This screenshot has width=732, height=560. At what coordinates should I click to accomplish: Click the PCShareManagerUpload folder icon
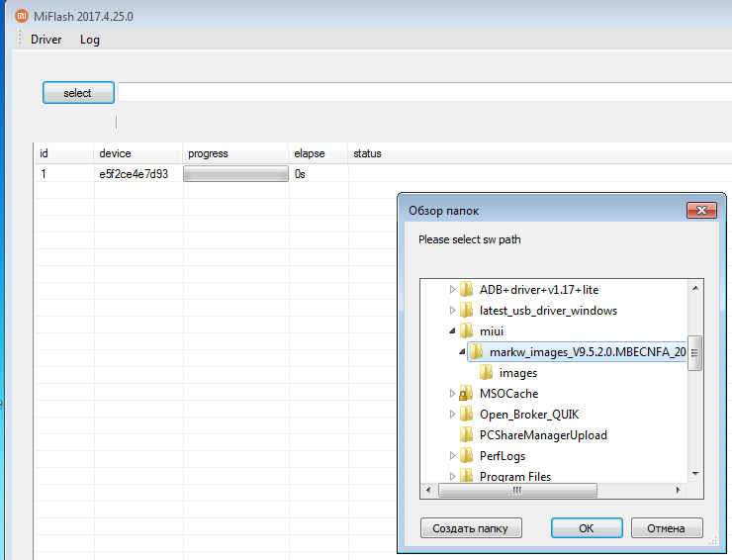click(466, 434)
